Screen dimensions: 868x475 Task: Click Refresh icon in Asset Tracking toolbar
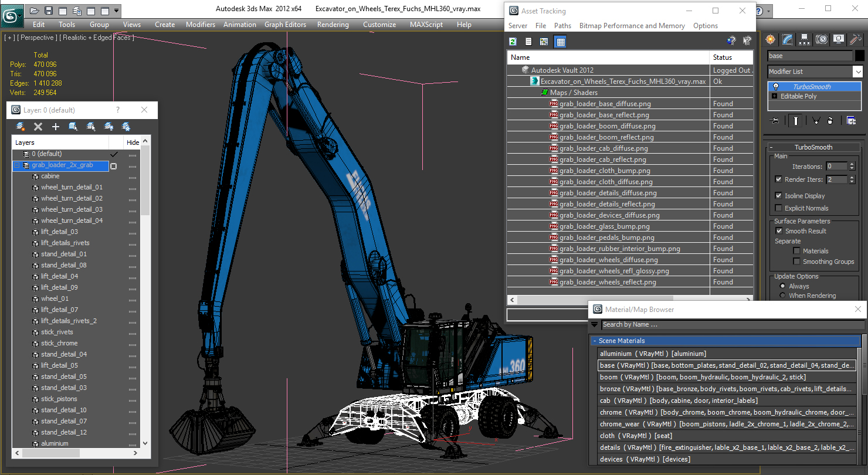[513, 42]
